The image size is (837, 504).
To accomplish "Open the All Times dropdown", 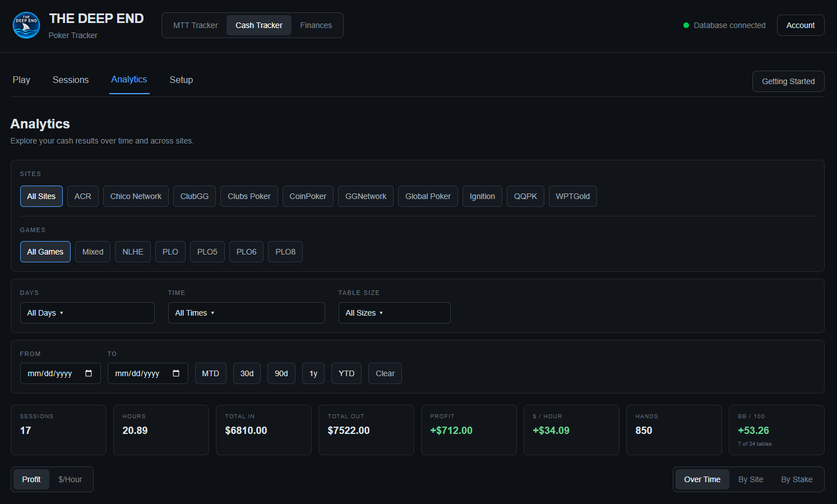I will (247, 313).
